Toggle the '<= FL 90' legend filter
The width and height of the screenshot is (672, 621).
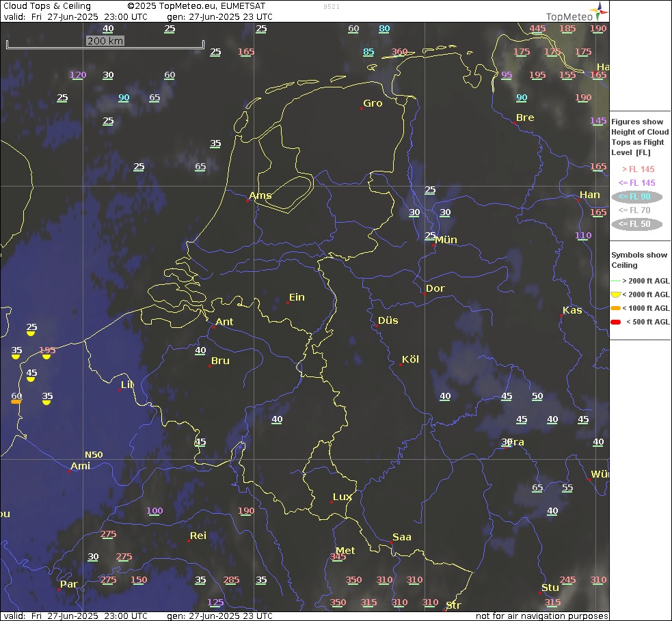637,197
